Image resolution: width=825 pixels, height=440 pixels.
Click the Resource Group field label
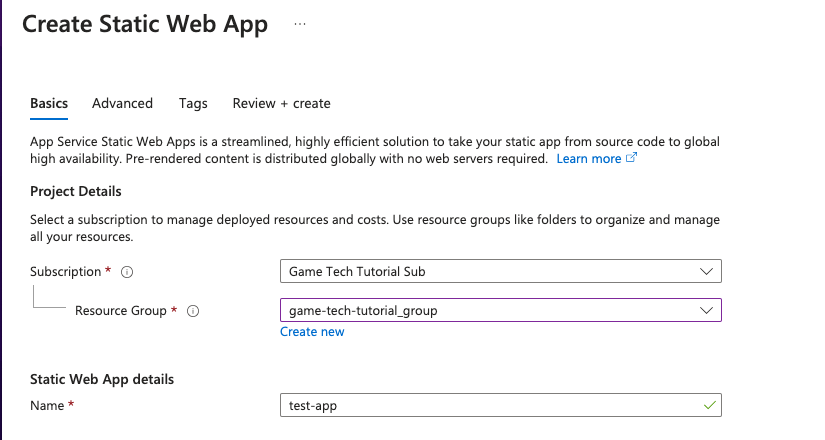(x=120, y=311)
